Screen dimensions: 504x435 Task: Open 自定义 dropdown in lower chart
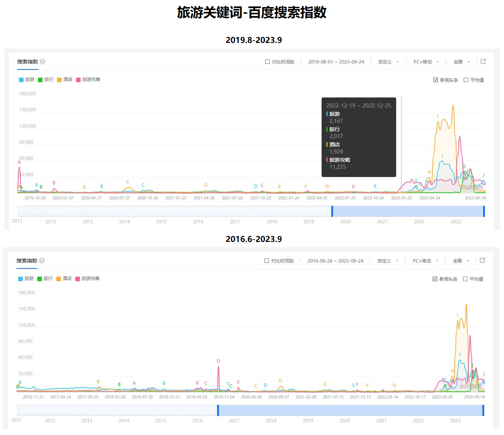pos(388,261)
